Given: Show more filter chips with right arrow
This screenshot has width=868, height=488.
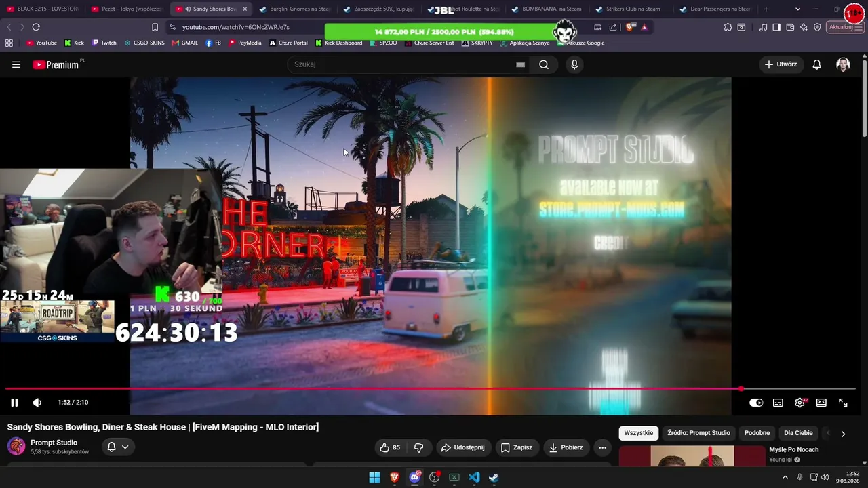Looking at the screenshot, I should click(843, 434).
